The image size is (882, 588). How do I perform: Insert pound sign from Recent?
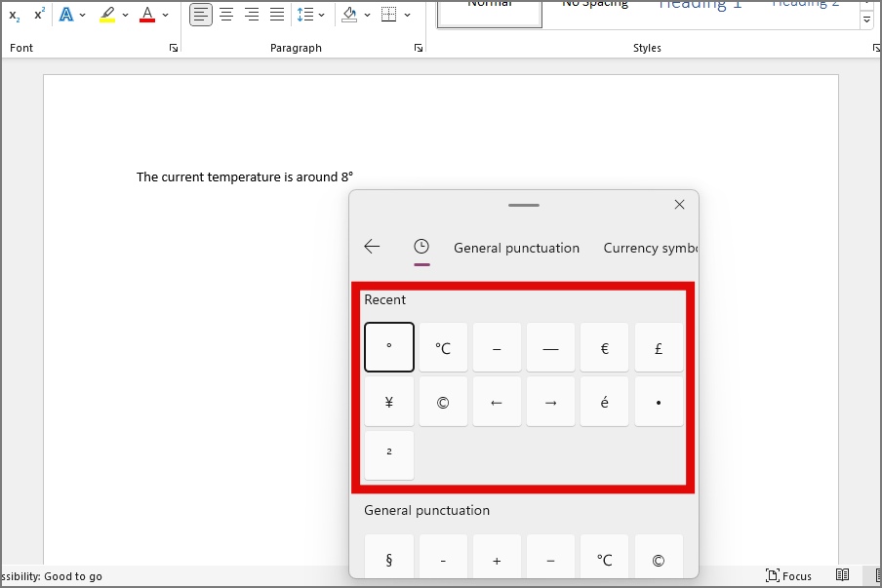(659, 347)
